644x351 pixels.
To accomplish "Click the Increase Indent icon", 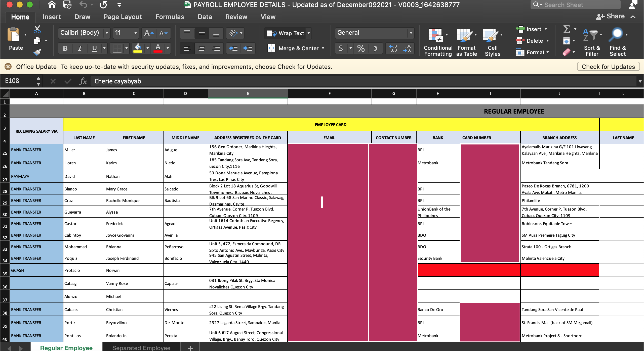I will (248, 48).
